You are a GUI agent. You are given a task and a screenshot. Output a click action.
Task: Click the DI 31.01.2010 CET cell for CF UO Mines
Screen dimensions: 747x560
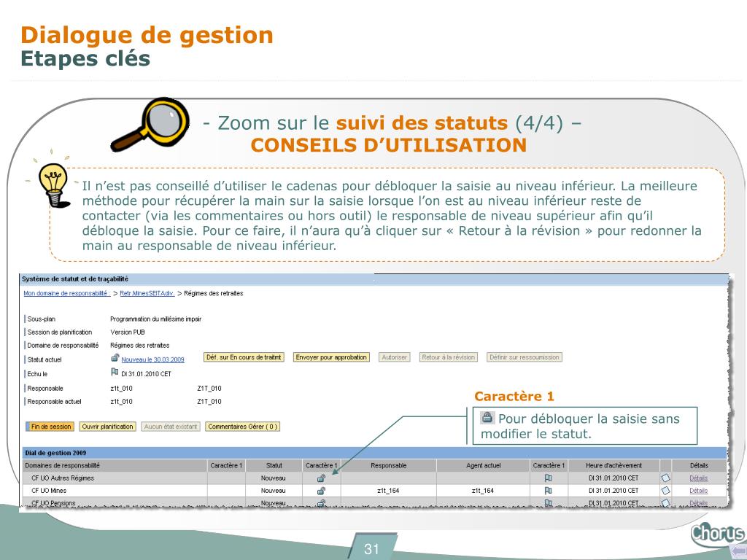pyautogui.click(x=613, y=491)
